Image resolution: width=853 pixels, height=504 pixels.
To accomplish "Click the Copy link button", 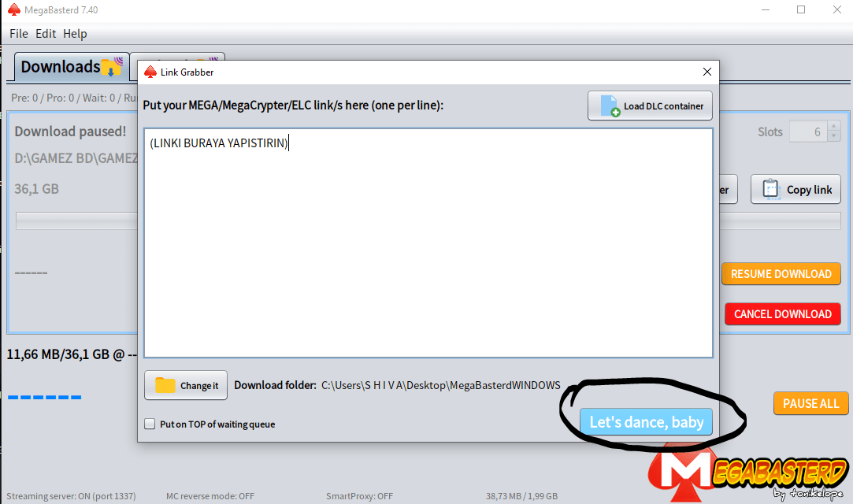I will click(x=796, y=189).
